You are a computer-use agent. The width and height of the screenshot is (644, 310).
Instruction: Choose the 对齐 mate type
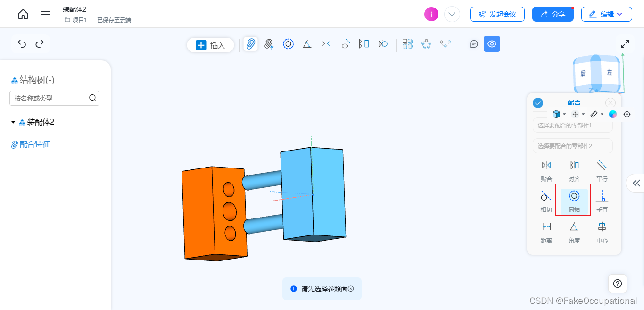tap(574, 171)
